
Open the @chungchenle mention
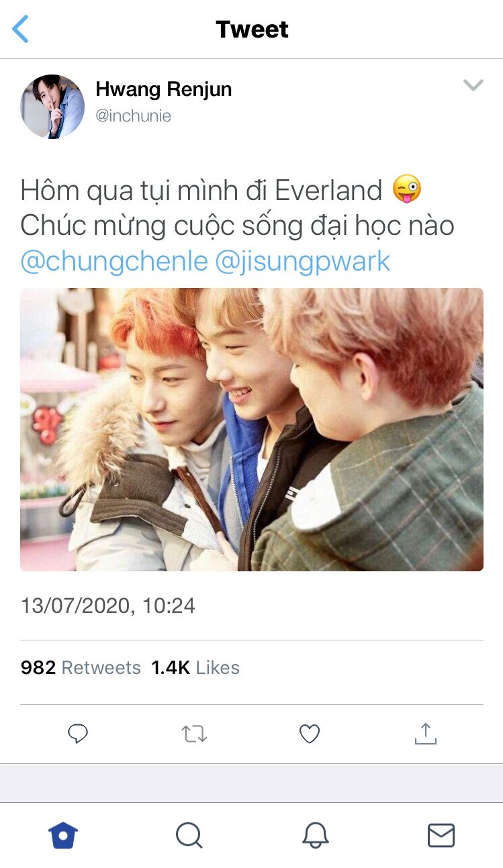click(x=114, y=261)
